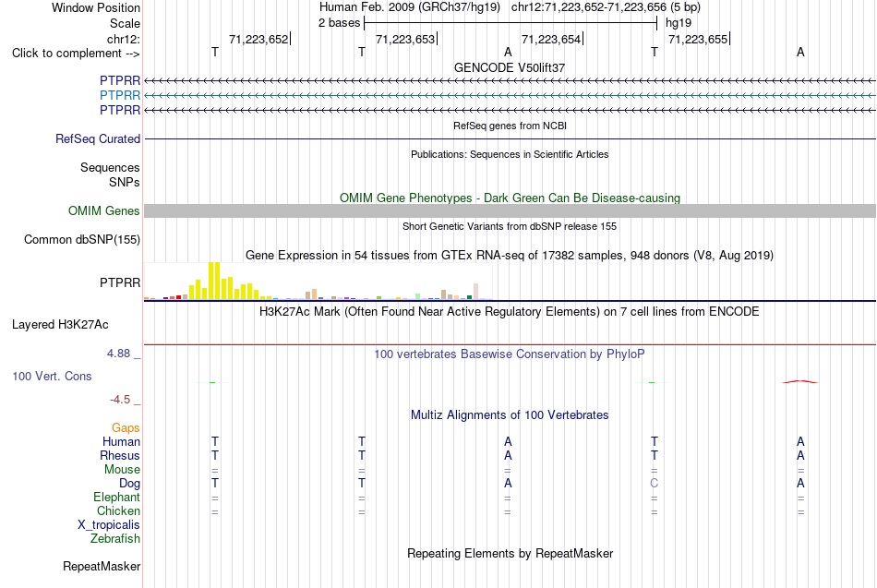This screenshot has height=588, width=877.
Task: Click the Scale track label
Action: (125, 23)
